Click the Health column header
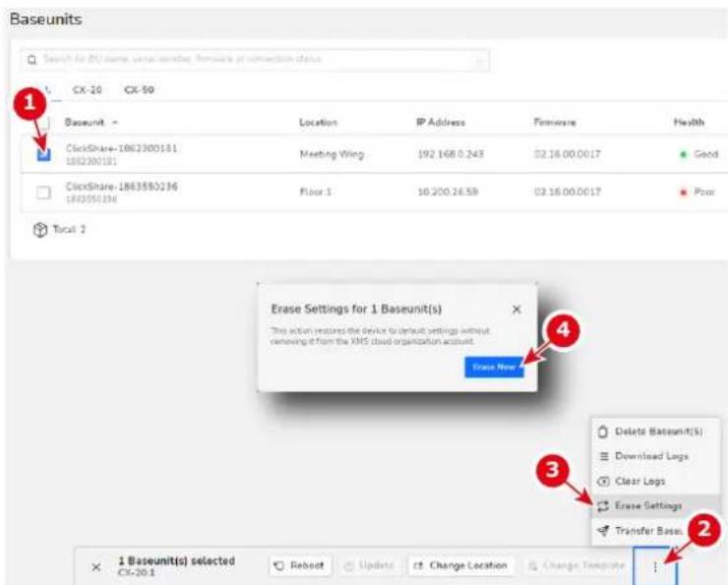728x585 pixels. [689, 123]
